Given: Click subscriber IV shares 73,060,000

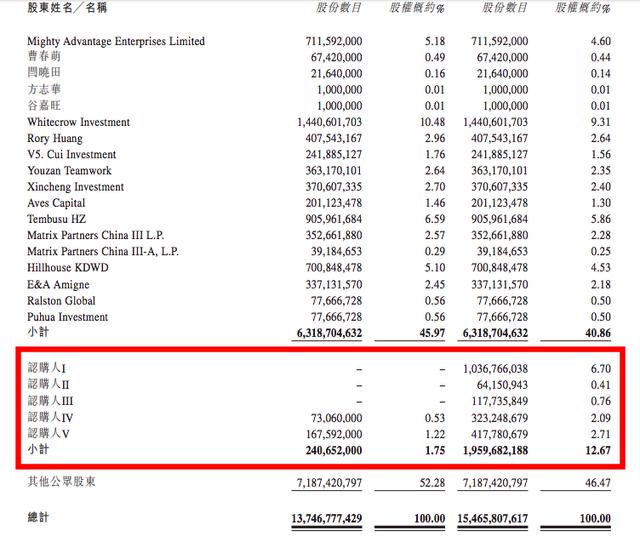Looking at the screenshot, I should click(337, 418).
